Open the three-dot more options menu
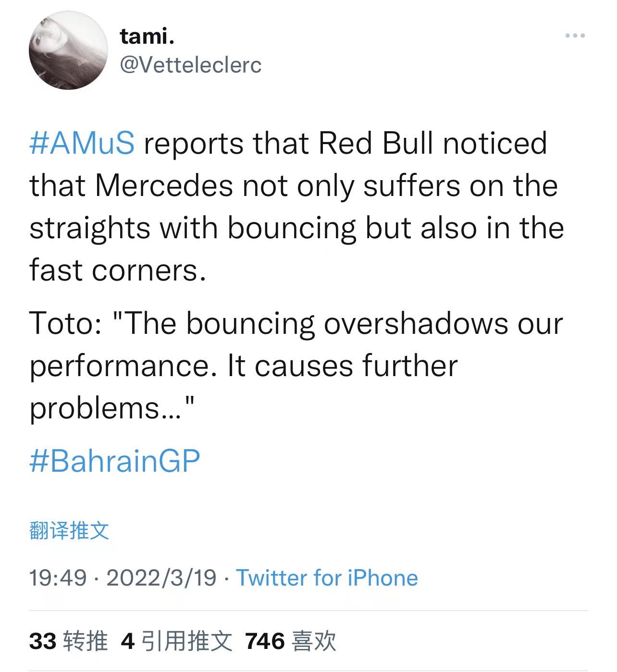617x672 pixels. 575,36
